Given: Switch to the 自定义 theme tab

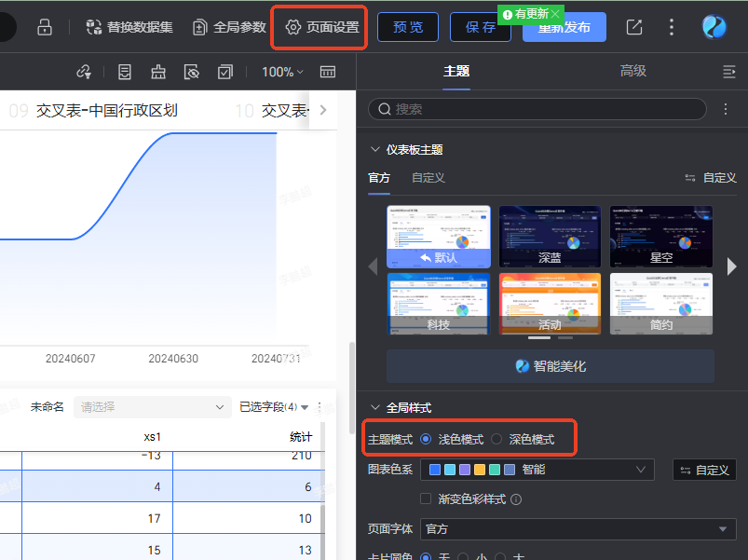Looking at the screenshot, I should pos(428,178).
